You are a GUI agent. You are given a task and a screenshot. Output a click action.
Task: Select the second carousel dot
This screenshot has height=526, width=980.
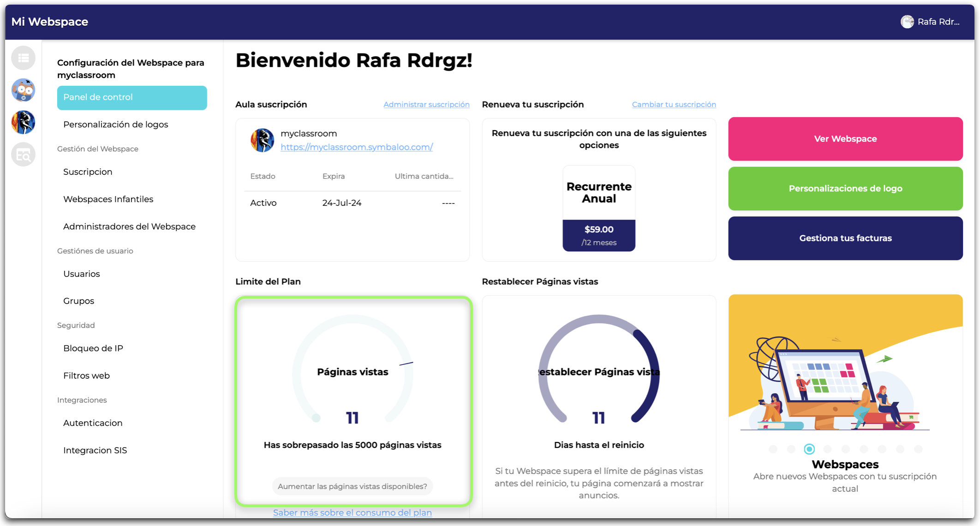[791, 449]
